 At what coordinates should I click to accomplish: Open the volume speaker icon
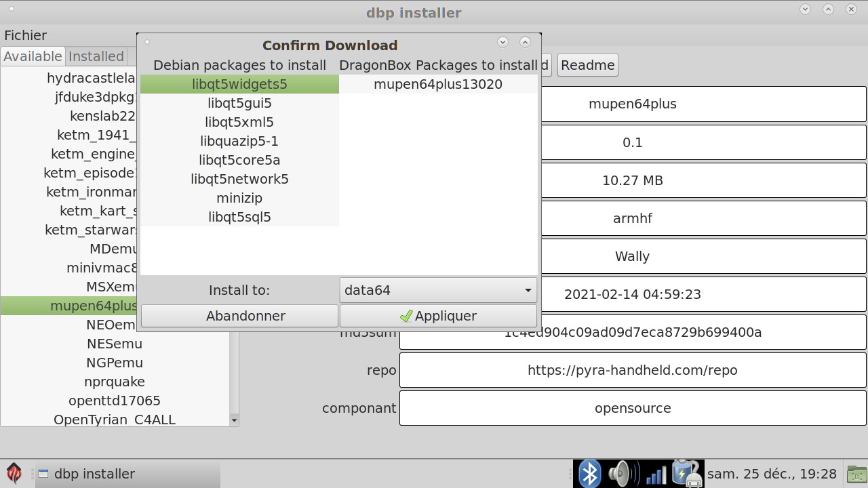tap(623, 474)
